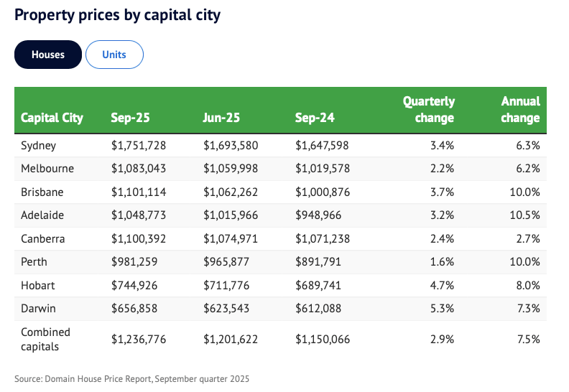The width and height of the screenshot is (569, 392).
Task: Click the Property prices by capital city heading
Action: pyautogui.click(x=117, y=15)
